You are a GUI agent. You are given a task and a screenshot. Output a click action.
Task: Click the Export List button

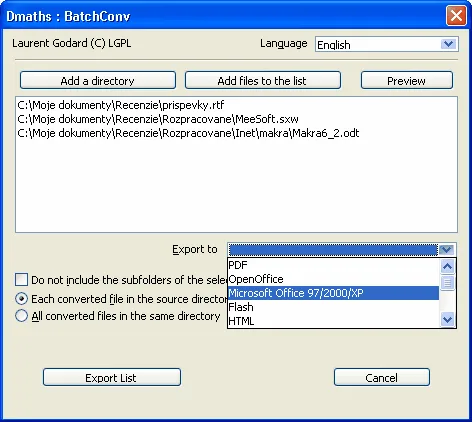point(112,377)
